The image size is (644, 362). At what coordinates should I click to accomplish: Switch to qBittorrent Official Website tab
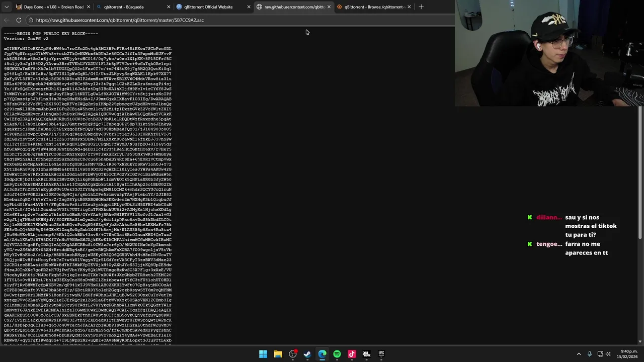coord(213,7)
